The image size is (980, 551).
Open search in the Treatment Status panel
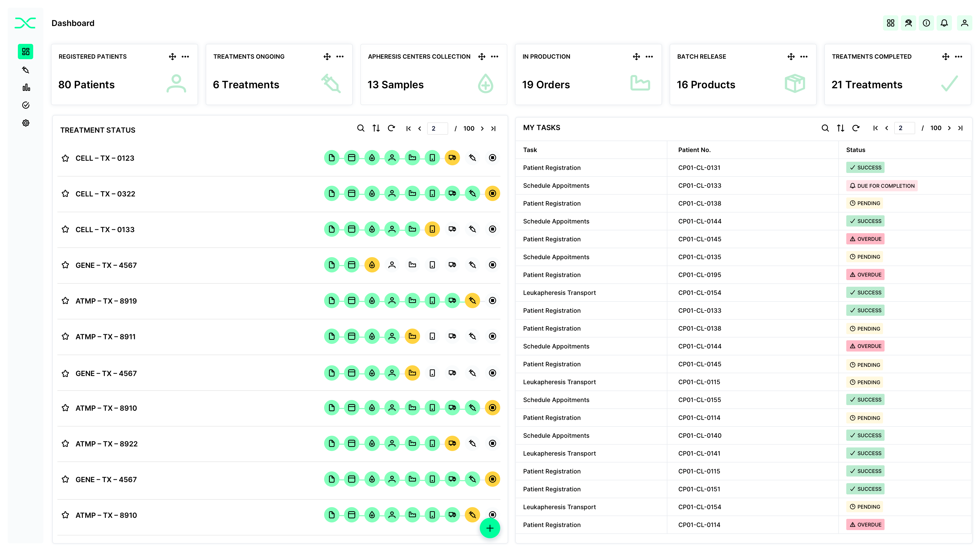coord(361,128)
